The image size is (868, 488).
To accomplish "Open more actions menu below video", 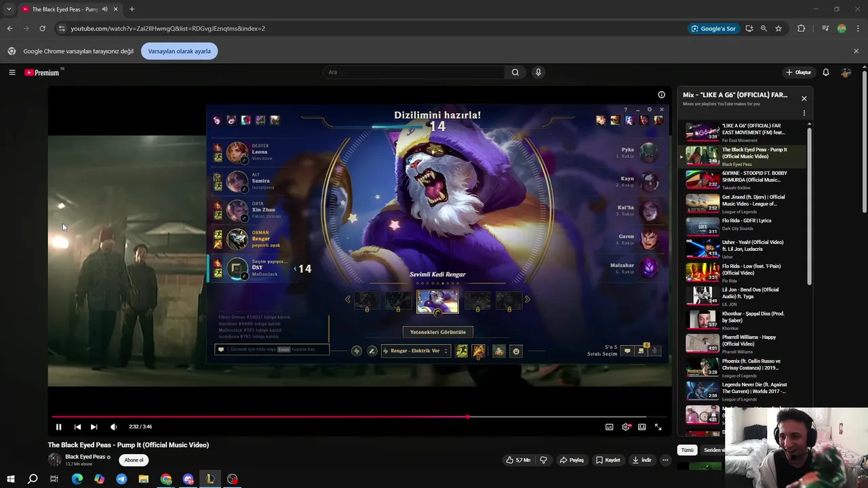I will (x=665, y=460).
